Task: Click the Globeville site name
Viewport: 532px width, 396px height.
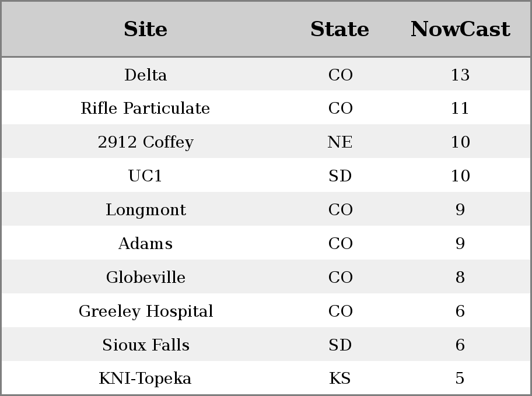Action: tap(146, 277)
